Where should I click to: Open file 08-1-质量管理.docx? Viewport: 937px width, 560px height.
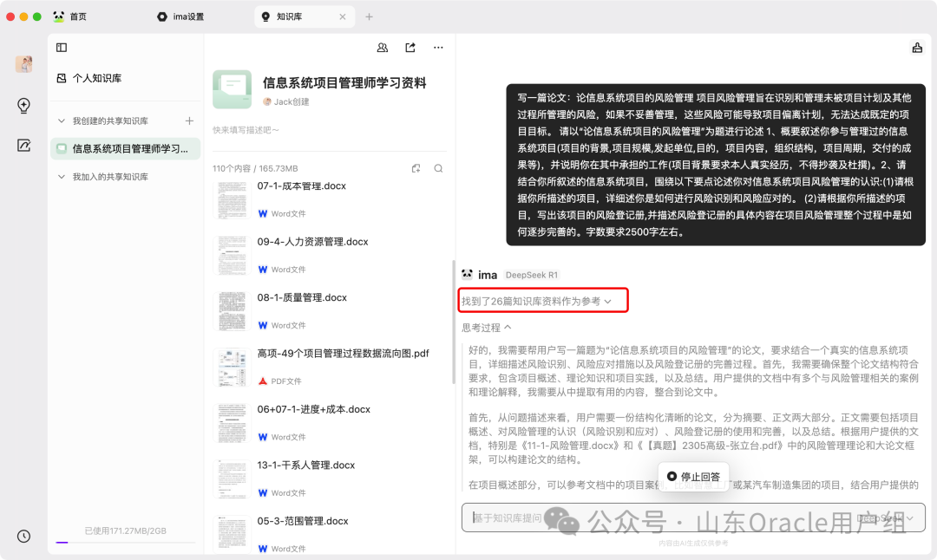click(302, 297)
